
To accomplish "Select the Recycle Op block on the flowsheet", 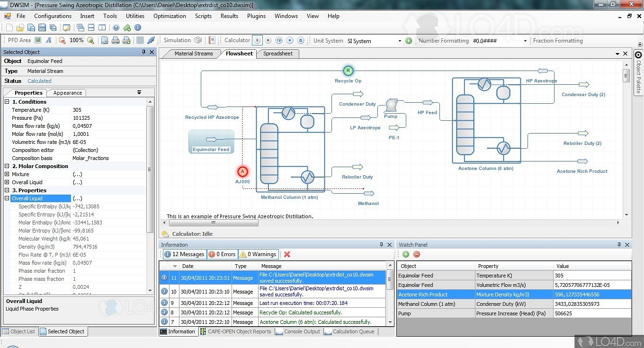I will pyautogui.click(x=348, y=71).
